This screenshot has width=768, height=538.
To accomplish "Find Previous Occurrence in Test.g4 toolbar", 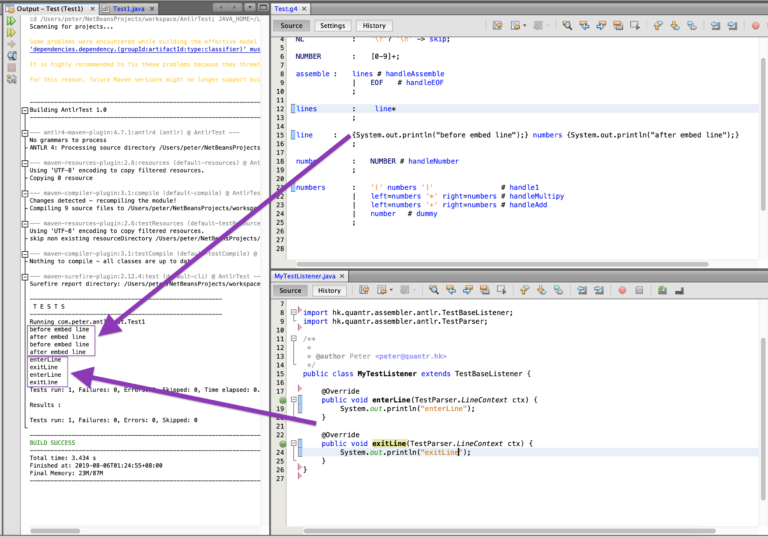I will point(584,25).
